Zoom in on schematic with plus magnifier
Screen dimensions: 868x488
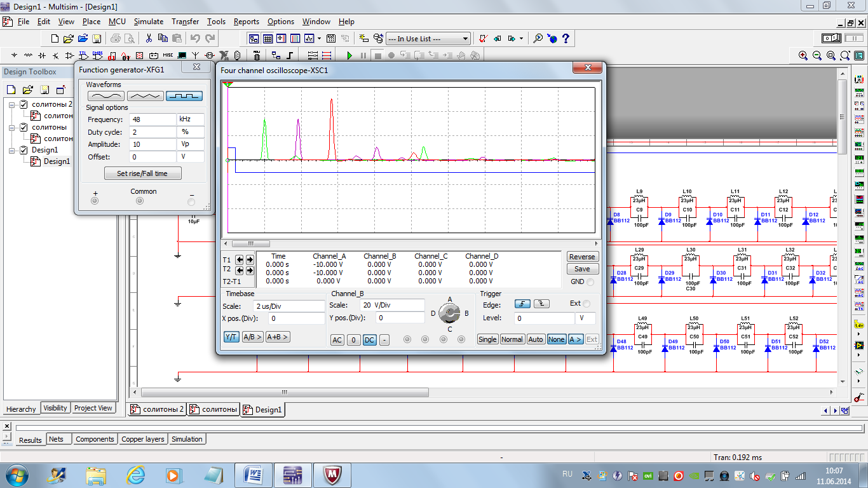point(803,55)
